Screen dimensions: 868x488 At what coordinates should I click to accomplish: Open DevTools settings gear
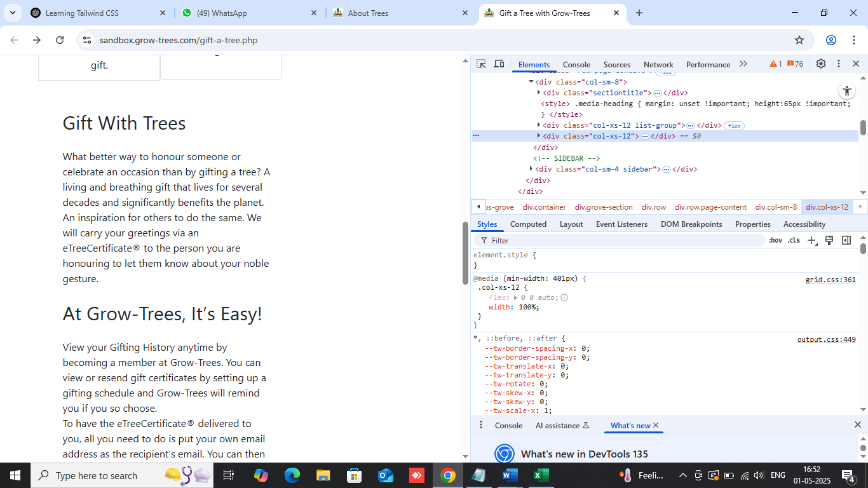820,64
